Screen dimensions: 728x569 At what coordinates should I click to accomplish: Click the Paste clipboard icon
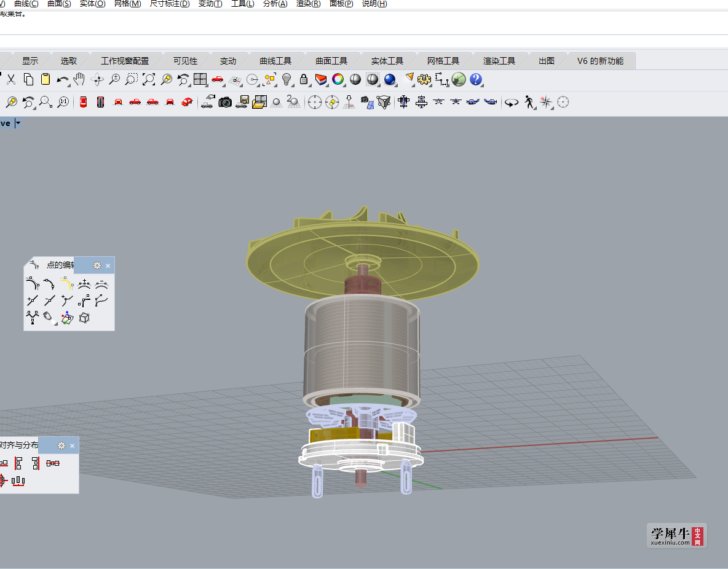tap(45, 79)
